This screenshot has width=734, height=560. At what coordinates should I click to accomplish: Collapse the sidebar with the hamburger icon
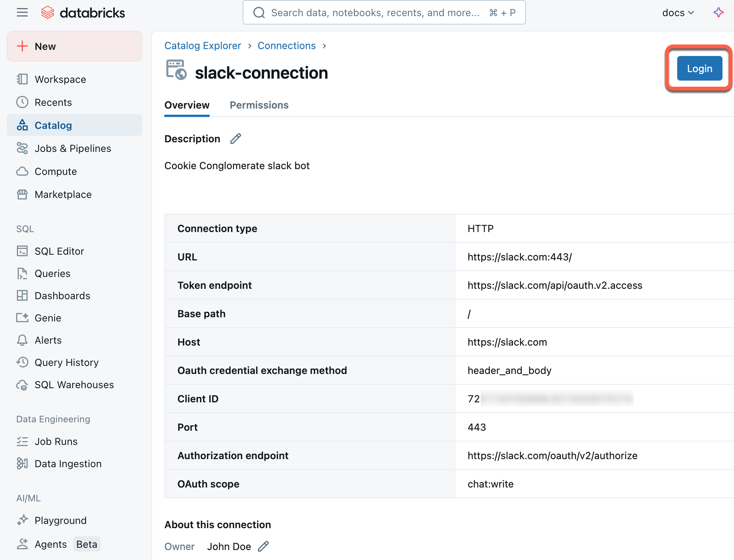(22, 12)
